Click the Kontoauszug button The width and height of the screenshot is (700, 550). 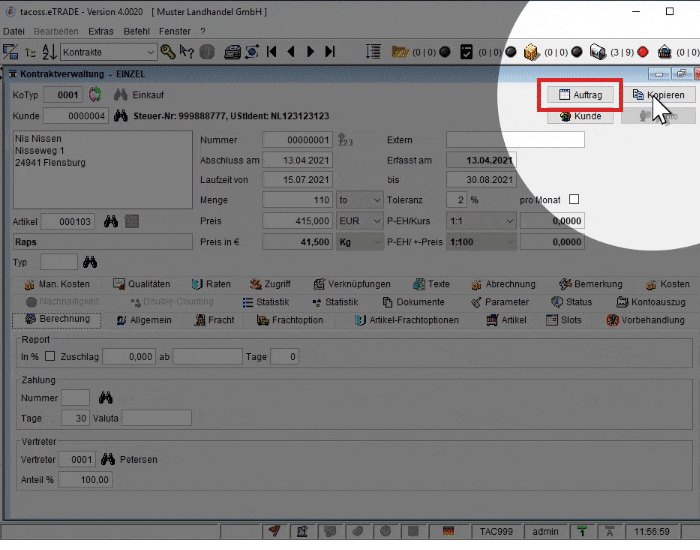(650, 302)
